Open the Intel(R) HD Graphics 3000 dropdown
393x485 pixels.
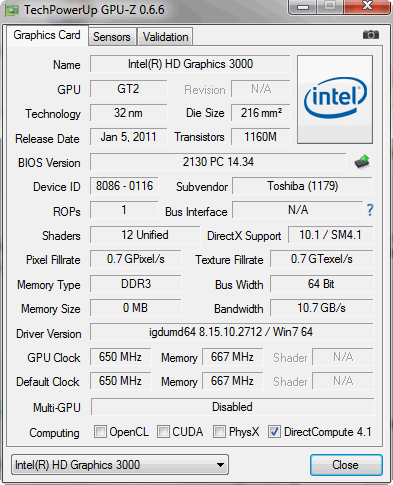[x=120, y=465]
